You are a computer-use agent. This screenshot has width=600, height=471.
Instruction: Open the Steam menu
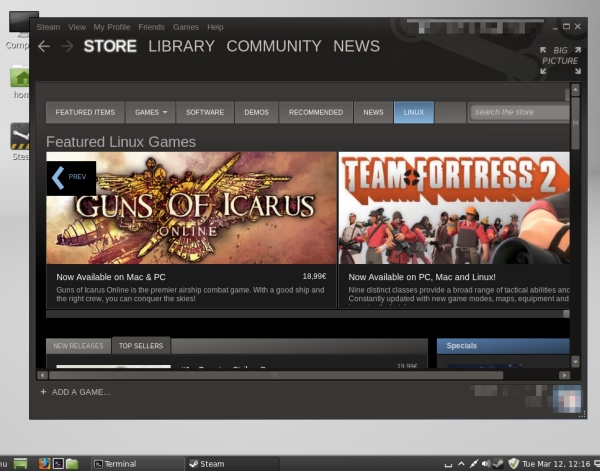point(48,27)
